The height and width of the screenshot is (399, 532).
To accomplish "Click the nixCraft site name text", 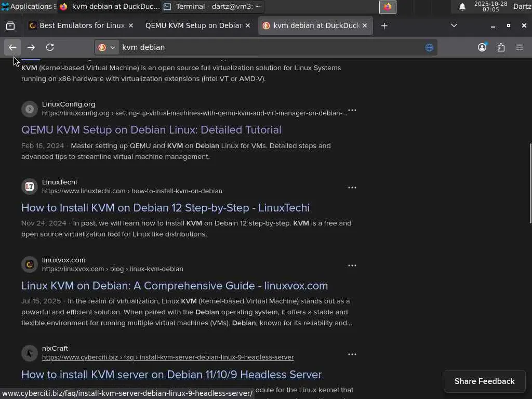I will (55, 349).
